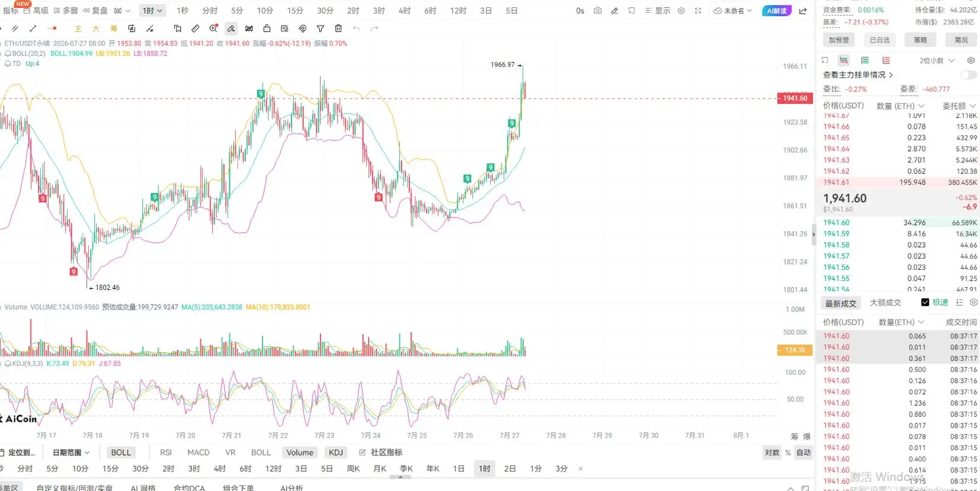The image size is (980, 491).
Task: Delete drawings with the trash icon
Action: pos(338,28)
